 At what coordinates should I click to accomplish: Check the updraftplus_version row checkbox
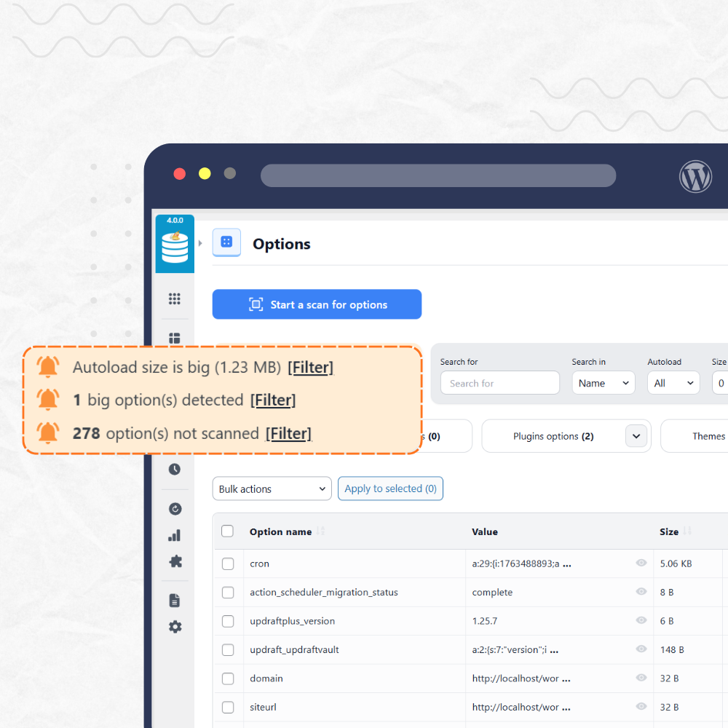(x=228, y=621)
